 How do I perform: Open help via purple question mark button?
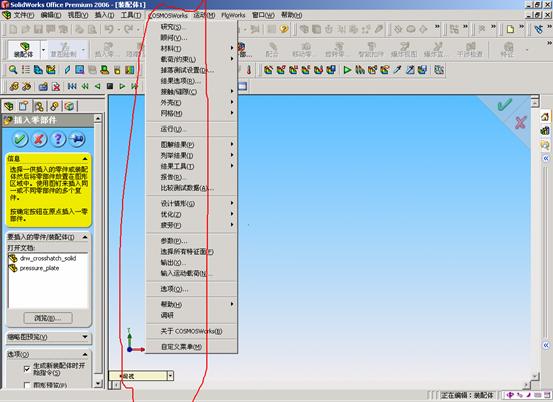coord(58,139)
